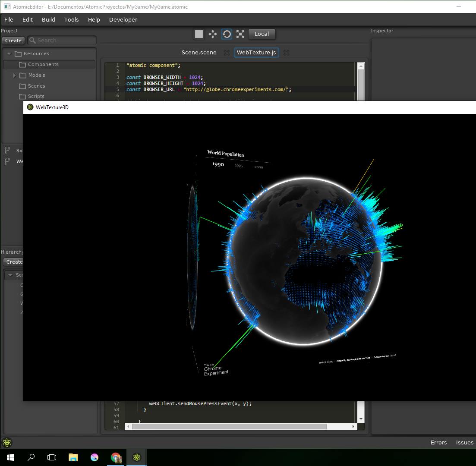476x466 pixels.
Task: Activate the Rotate gizmo tool
Action: (227, 34)
